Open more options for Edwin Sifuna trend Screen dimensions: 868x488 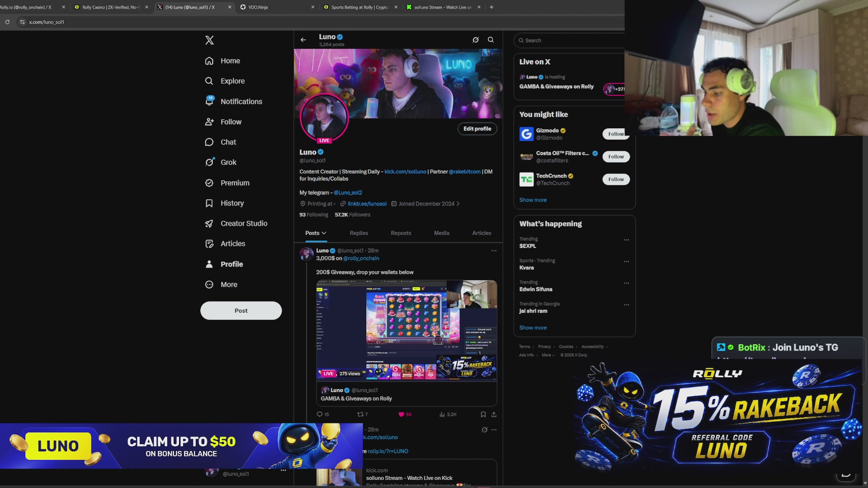(627, 283)
